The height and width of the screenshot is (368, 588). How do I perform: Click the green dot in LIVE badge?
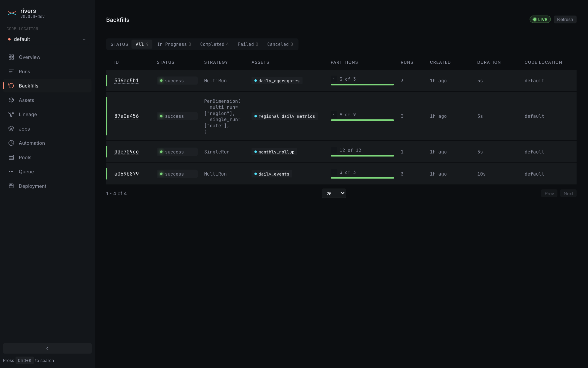(x=535, y=20)
